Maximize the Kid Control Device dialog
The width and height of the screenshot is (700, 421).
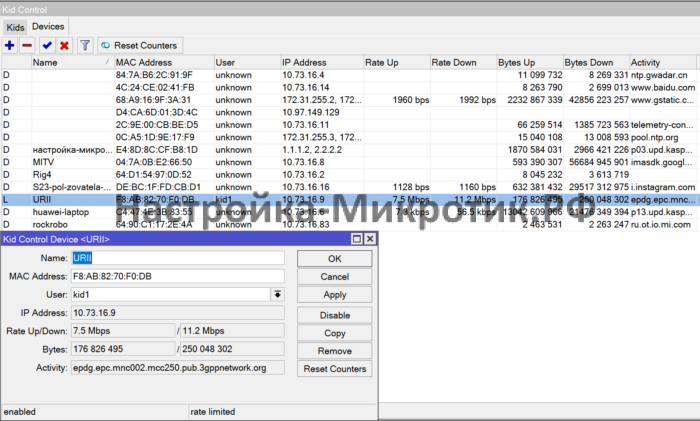pyautogui.click(x=355, y=239)
